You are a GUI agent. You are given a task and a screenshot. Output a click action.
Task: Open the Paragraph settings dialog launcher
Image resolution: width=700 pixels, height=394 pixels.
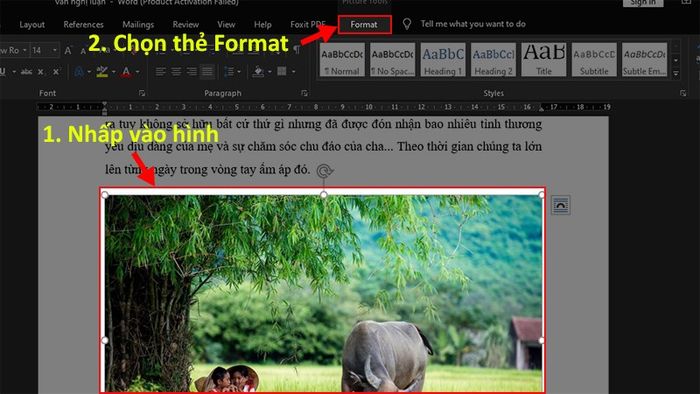pyautogui.click(x=304, y=93)
